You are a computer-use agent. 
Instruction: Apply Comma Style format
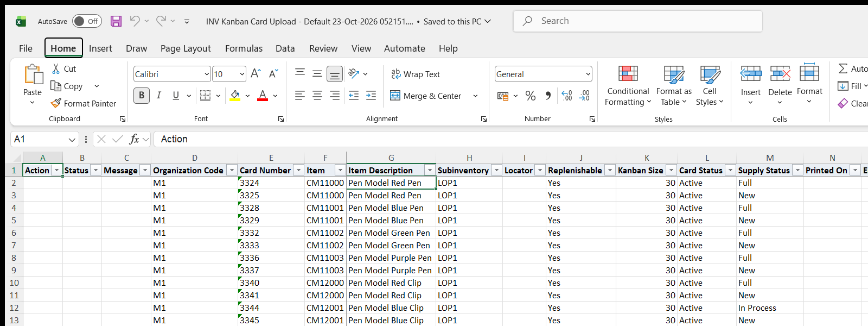coord(548,96)
